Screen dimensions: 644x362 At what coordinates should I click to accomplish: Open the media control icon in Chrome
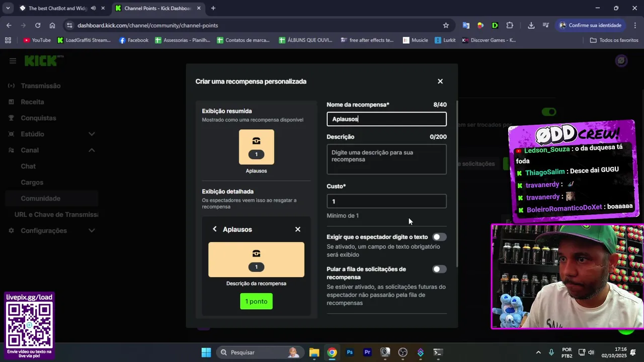[546, 25]
